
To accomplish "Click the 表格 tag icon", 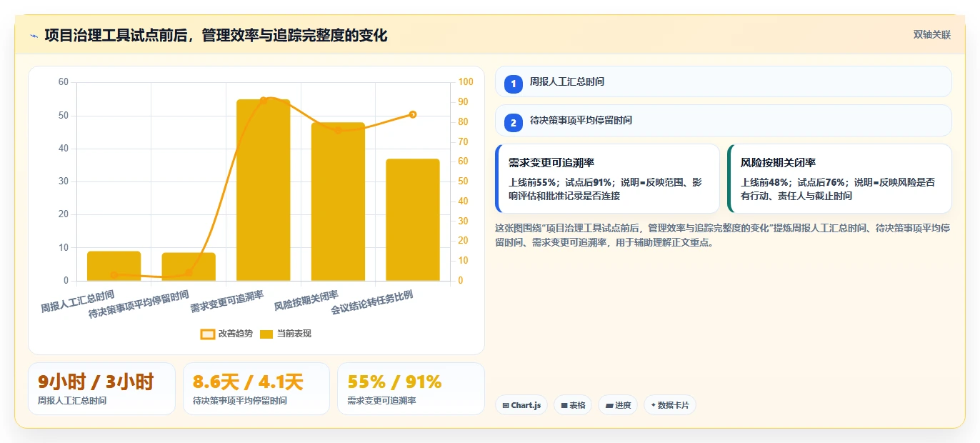I will tap(564, 405).
